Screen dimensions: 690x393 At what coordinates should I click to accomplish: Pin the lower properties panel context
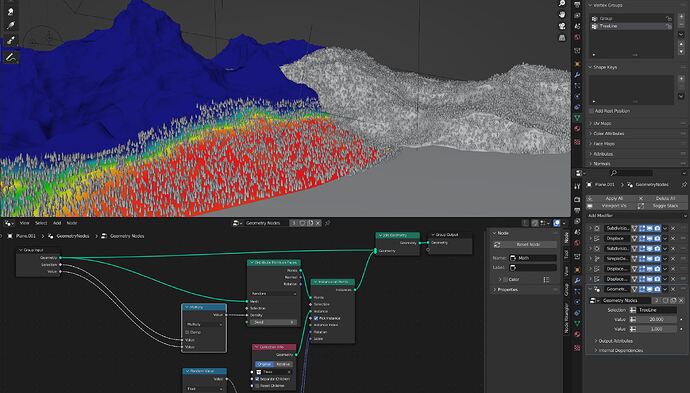click(x=684, y=184)
